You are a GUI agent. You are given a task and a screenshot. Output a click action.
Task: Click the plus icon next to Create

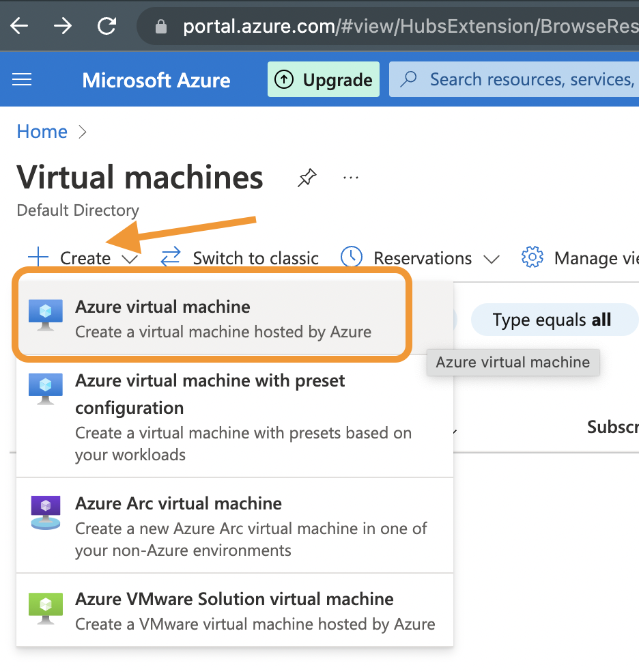pos(38,257)
